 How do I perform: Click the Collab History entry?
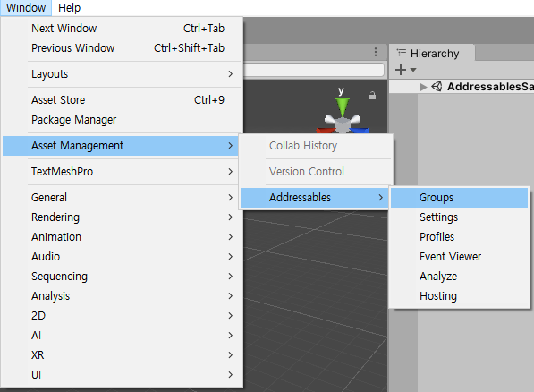316,146
